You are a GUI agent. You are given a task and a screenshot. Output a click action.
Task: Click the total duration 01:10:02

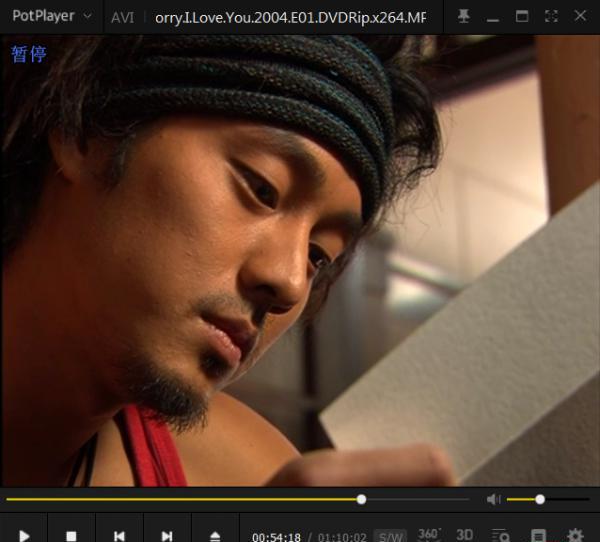pyautogui.click(x=342, y=537)
